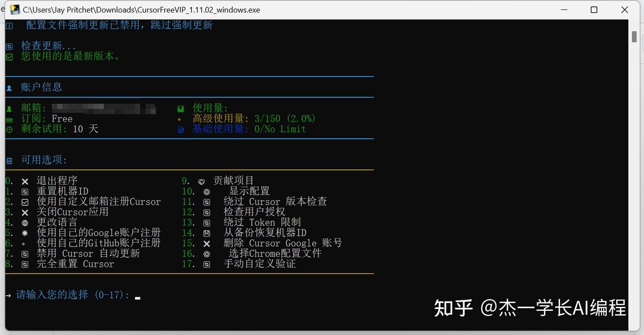This screenshot has height=335, width=644.
Task: Click the globe icon next to 更改语言
Action: point(25,222)
